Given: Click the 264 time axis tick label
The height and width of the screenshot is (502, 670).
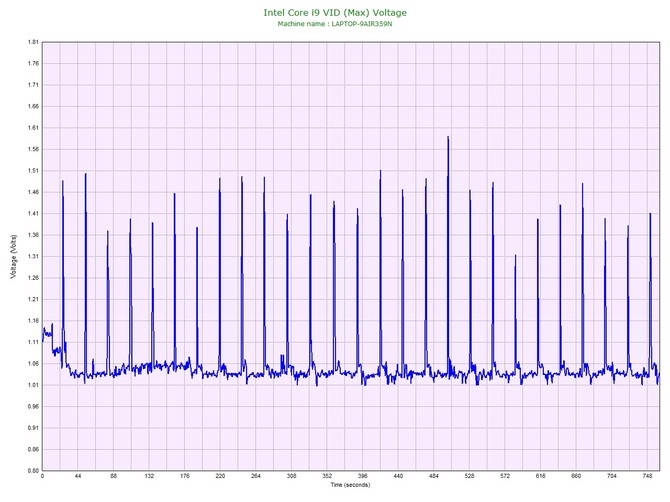Looking at the screenshot, I should pyautogui.click(x=256, y=476).
